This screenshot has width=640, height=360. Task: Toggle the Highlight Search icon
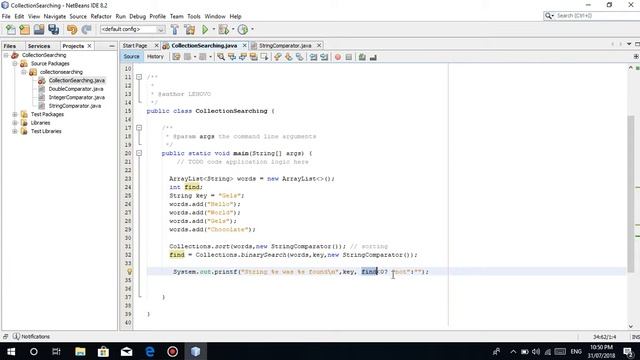point(253,57)
